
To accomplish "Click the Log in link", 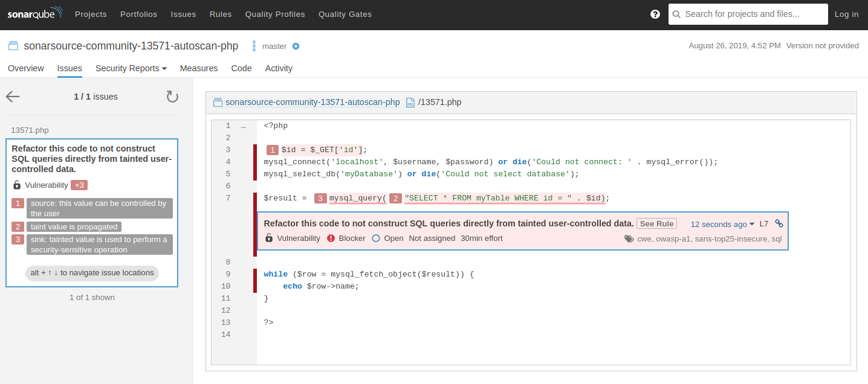I will pyautogui.click(x=846, y=14).
